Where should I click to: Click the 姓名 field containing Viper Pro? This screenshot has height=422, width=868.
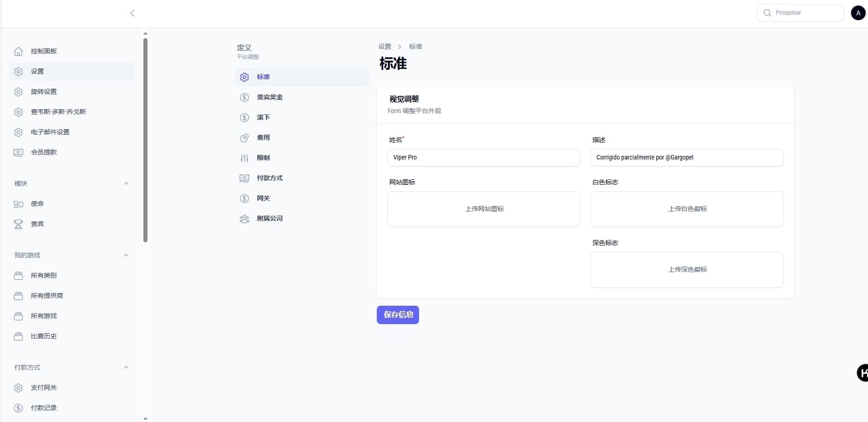point(483,158)
